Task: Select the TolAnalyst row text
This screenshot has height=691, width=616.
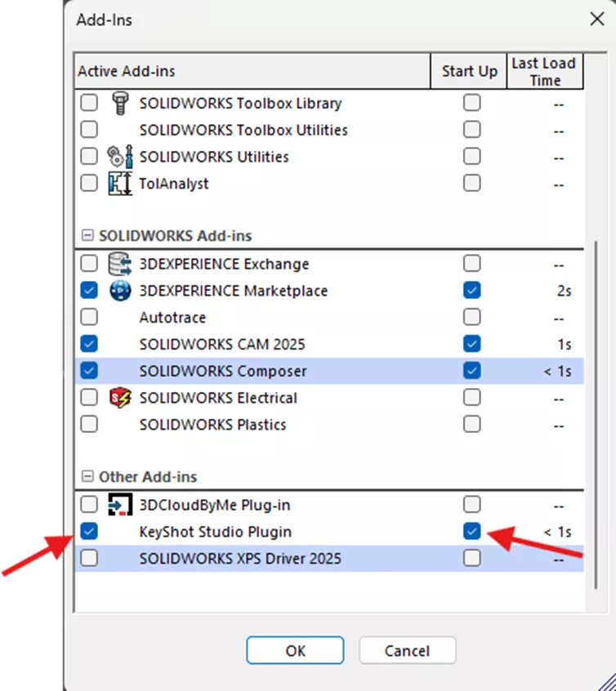Action: 174,184
